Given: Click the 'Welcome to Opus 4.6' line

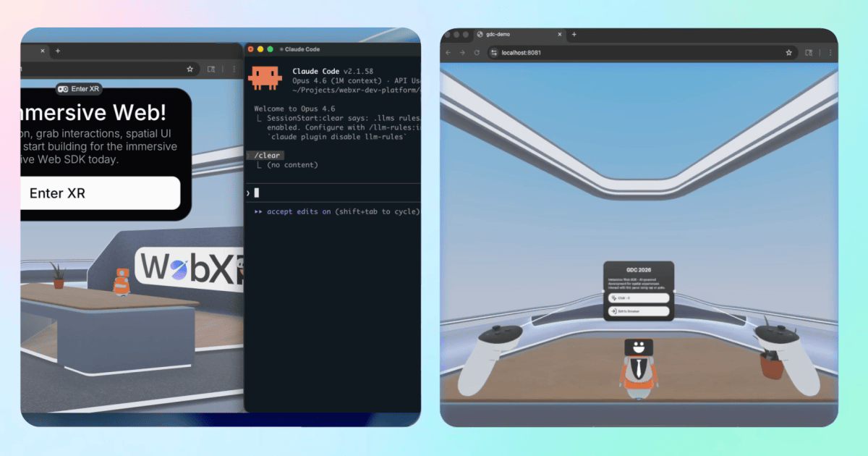Looking at the screenshot, I should coord(294,109).
